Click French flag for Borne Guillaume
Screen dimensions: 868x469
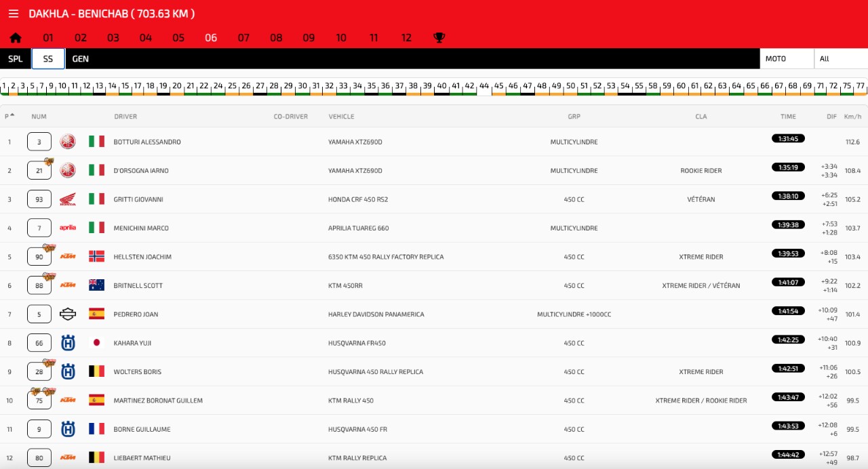click(x=96, y=429)
